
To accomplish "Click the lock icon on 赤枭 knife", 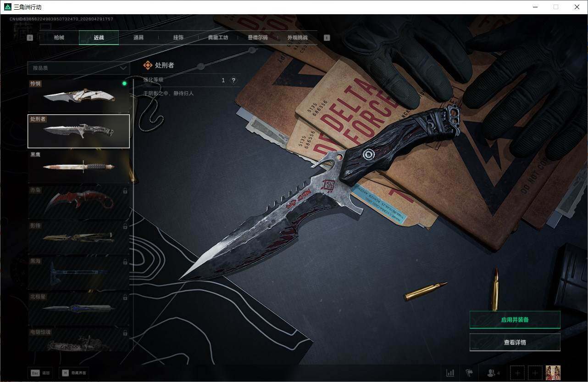I will pos(125,191).
